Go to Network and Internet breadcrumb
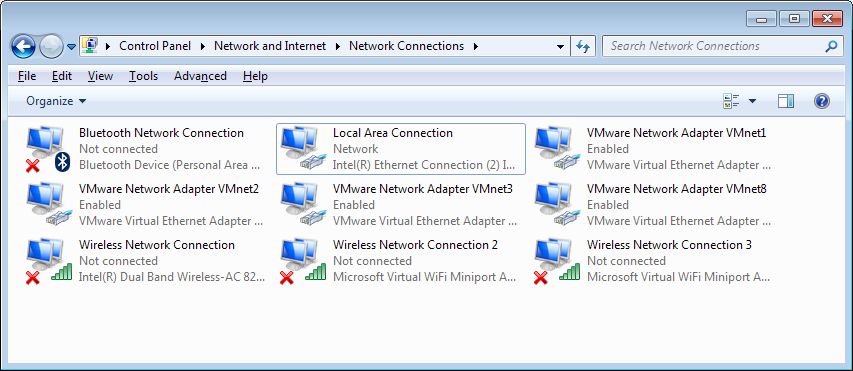The height and width of the screenshot is (371, 853). [270, 46]
